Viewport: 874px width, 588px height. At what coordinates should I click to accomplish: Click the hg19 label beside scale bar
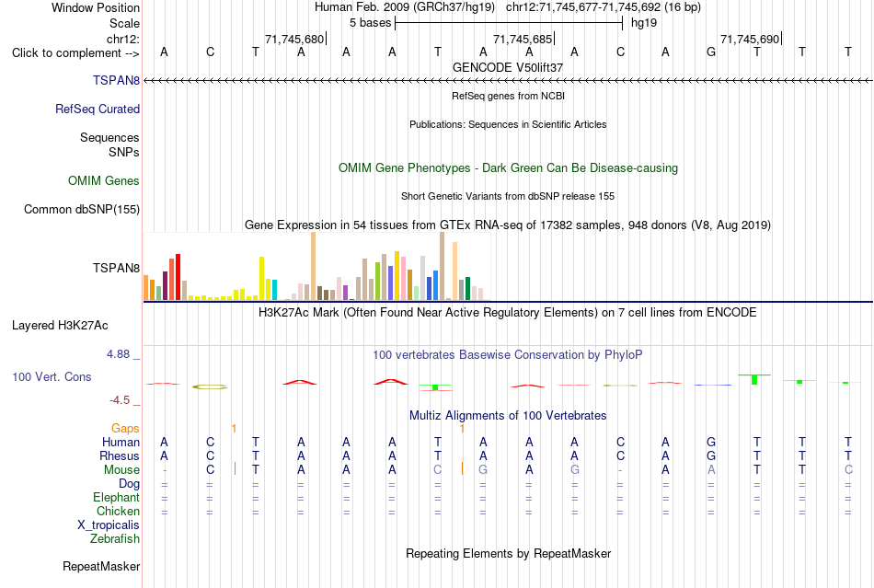click(x=644, y=23)
